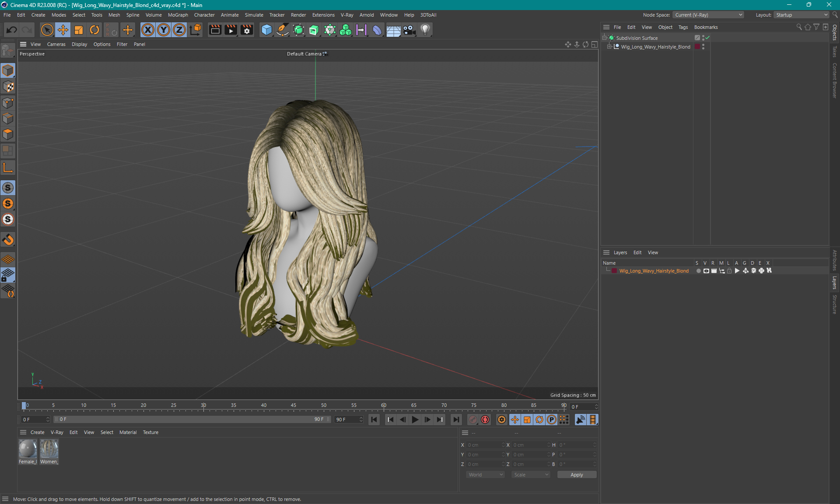Click the Undo arrow icon

[12, 30]
